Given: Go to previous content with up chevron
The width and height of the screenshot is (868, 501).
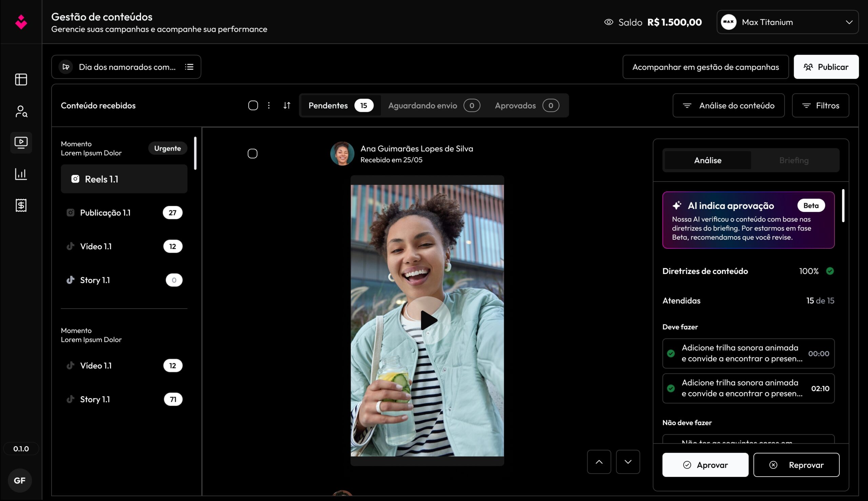Looking at the screenshot, I should [599, 462].
